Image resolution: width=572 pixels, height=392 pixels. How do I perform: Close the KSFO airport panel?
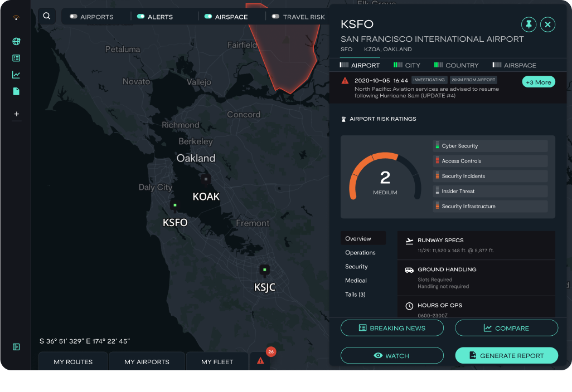[547, 24]
